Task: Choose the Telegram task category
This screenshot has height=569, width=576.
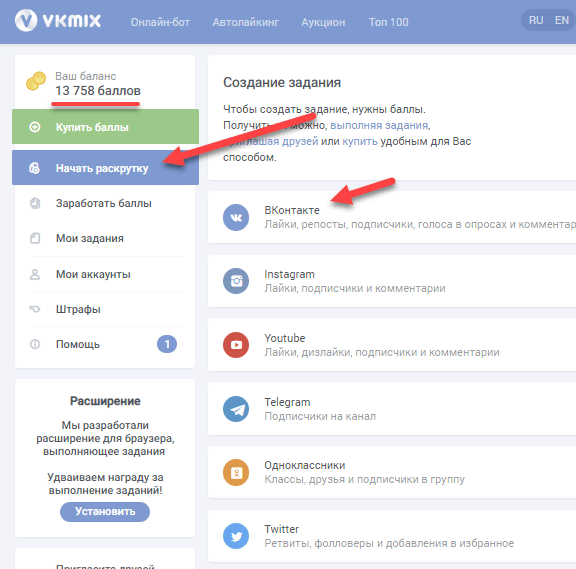Action: pyautogui.click(x=392, y=409)
